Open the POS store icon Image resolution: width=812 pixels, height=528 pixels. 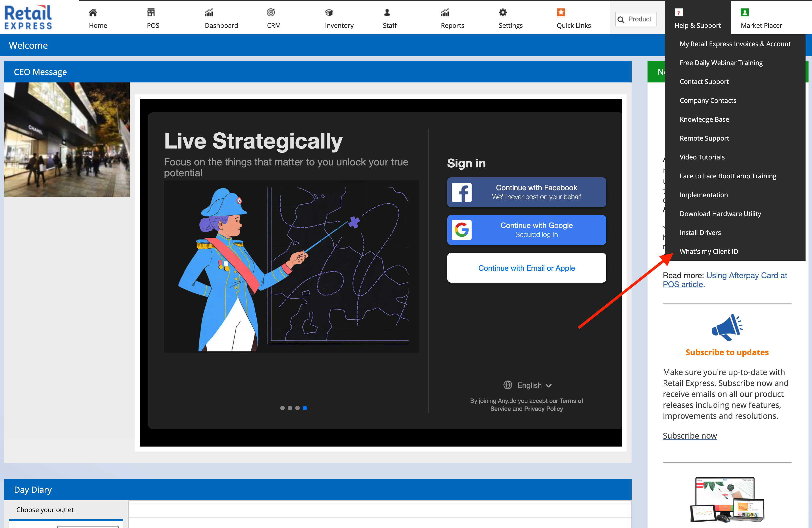(x=151, y=13)
